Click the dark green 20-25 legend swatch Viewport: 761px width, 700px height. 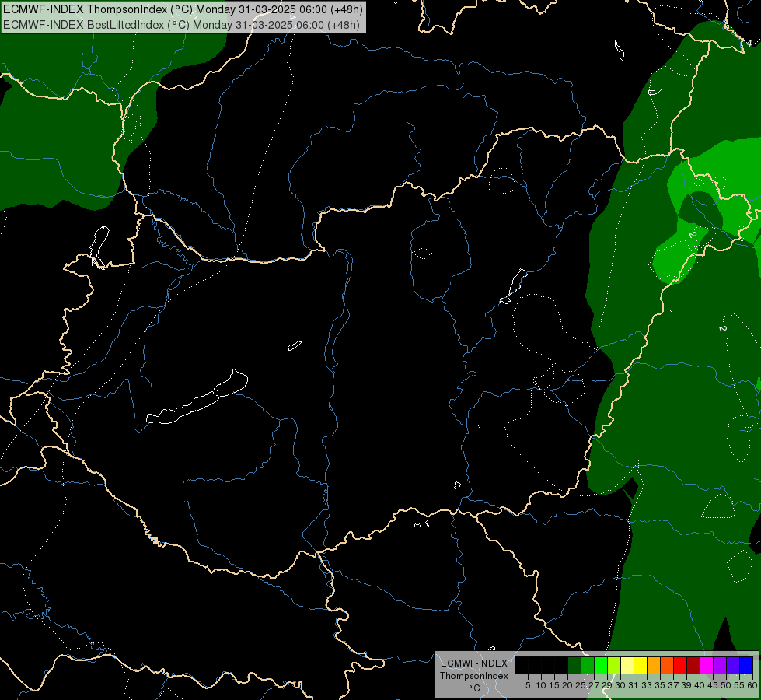(574, 665)
